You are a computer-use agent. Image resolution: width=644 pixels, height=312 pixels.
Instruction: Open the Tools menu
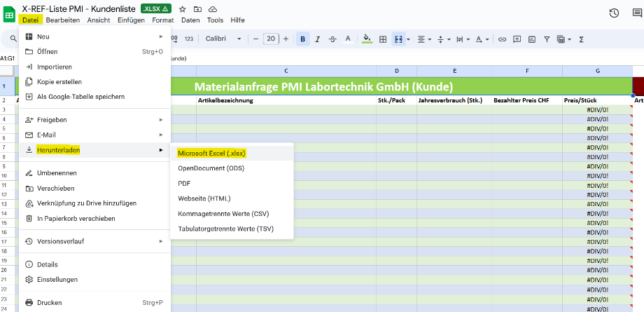[215, 20]
